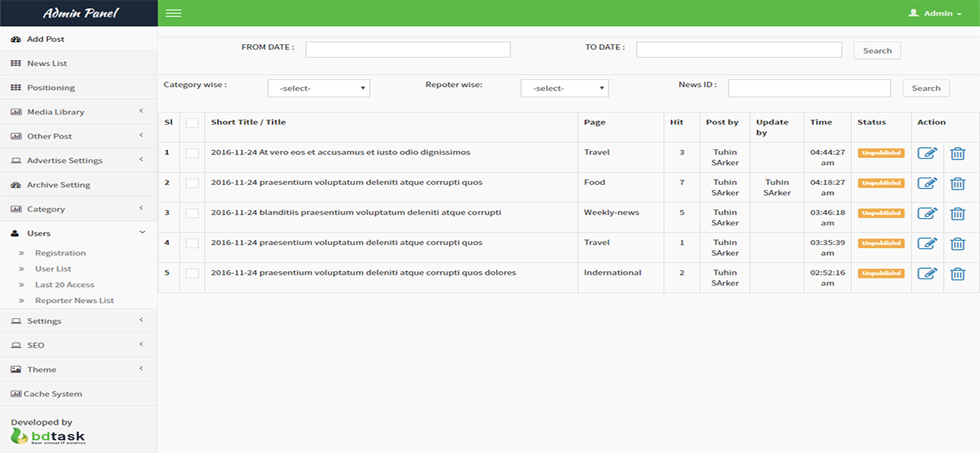Open the Admin user dropdown
This screenshot has width=980, height=453.
coord(936,13)
